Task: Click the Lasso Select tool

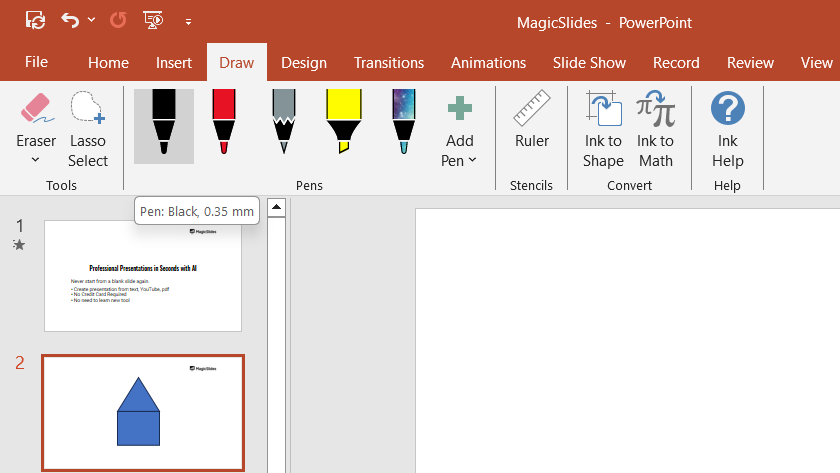Action: point(88,130)
